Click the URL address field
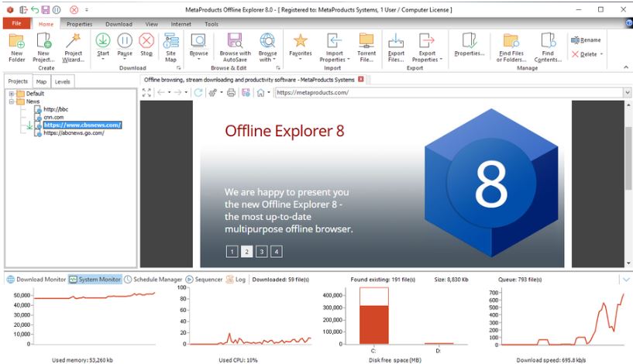This screenshot has height=364, width=633. pyautogui.click(x=449, y=92)
